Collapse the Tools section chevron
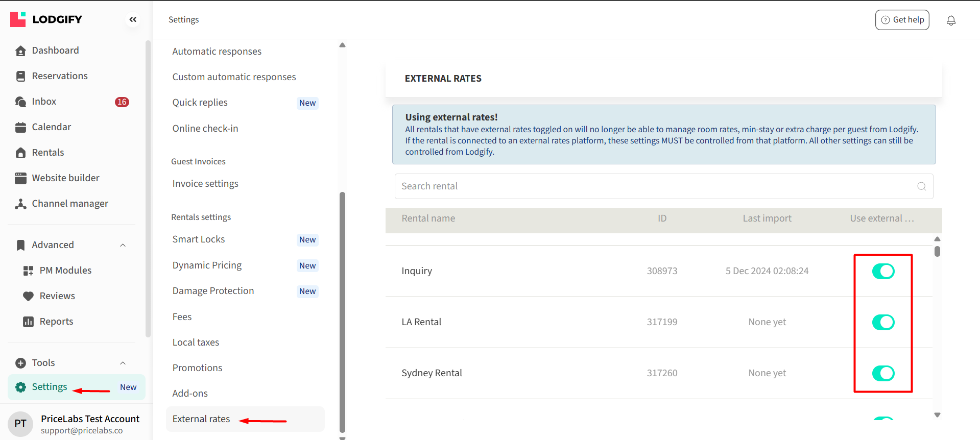Image resolution: width=980 pixels, height=440 pixels. pyautogui.click(x=123, y=363)
